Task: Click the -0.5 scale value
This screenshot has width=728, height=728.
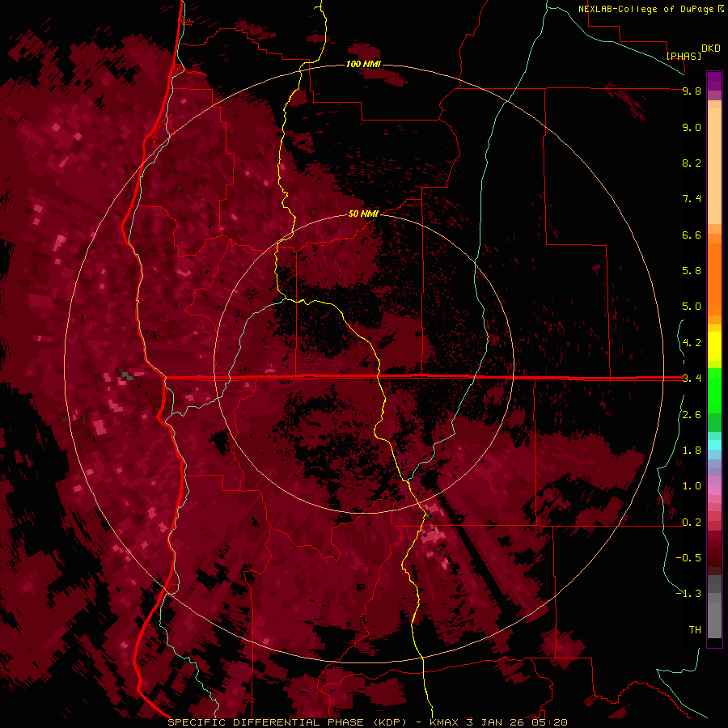Action: click(688, 558)
